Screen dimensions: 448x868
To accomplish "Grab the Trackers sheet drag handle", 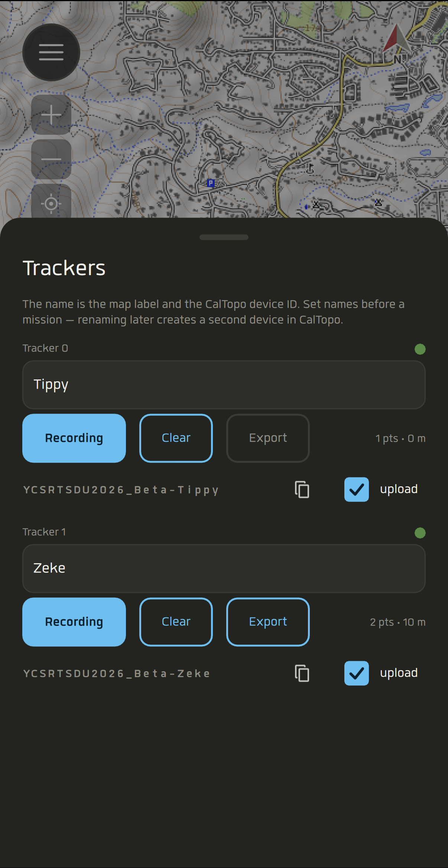I will 224,237.
